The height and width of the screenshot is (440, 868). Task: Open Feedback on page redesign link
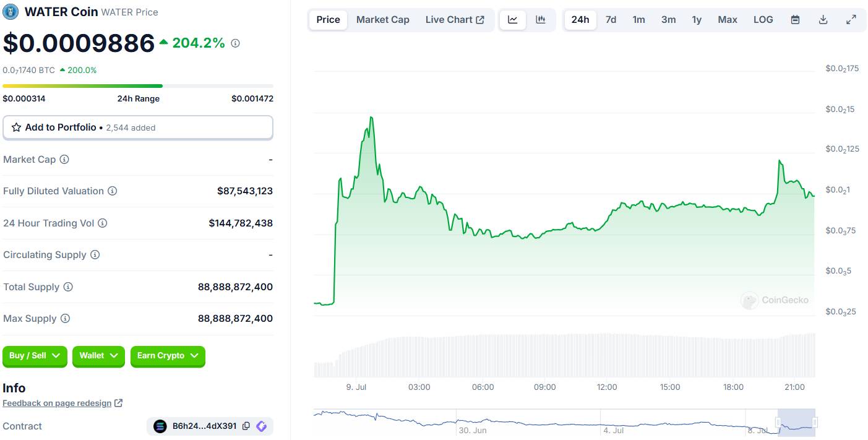pyautogui.click(x=57, y=403)
